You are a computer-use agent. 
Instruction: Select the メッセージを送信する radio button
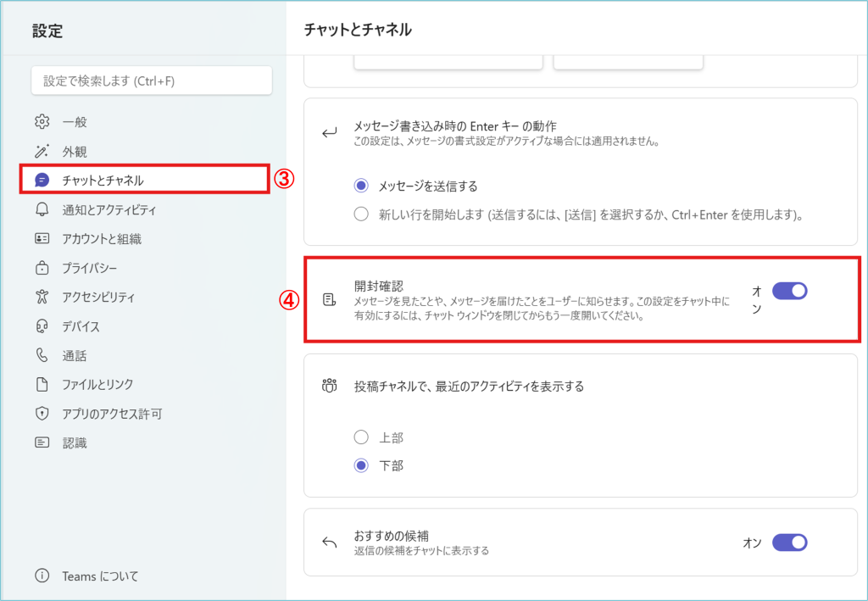pyautogui.click(x=362, y=186)
